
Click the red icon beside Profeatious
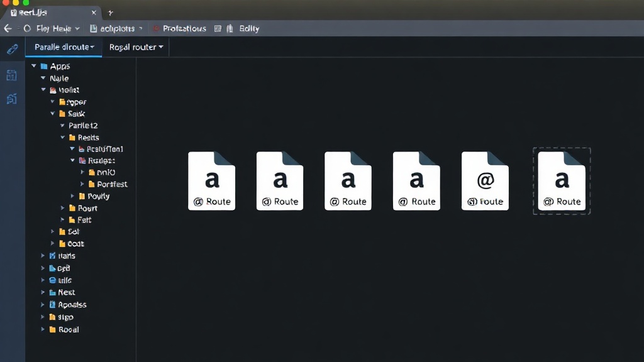(x=156, y=28)
